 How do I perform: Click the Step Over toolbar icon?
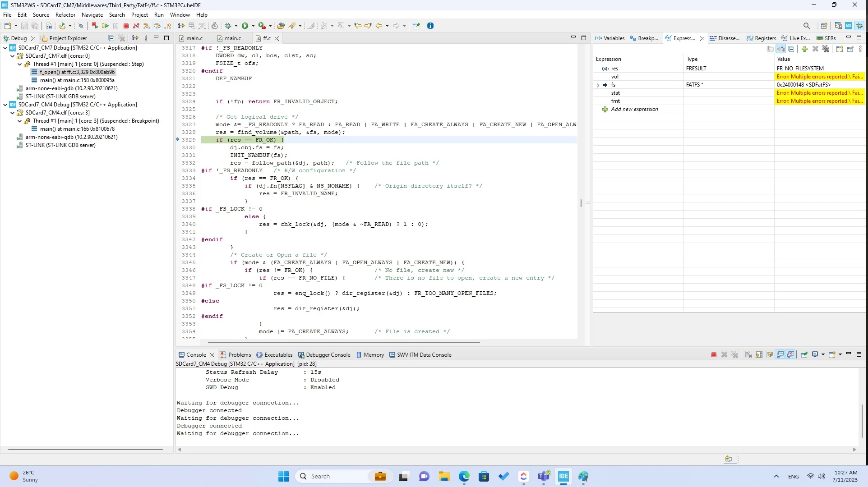click(x=157, y=26)
